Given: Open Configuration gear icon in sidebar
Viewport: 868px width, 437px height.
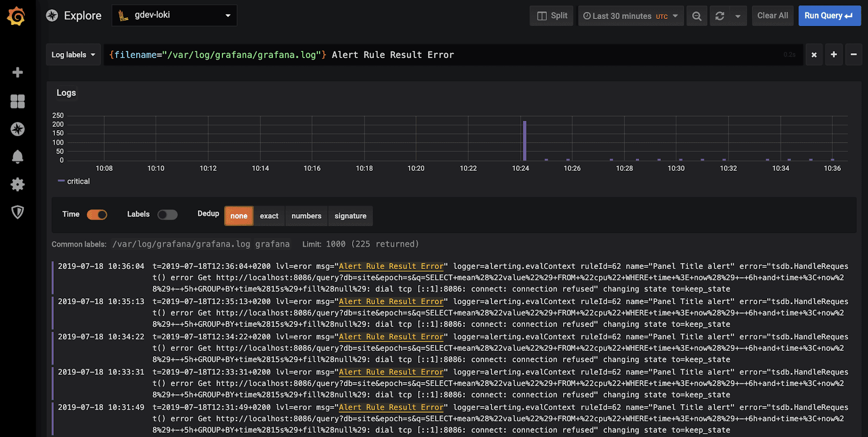Looking at the screenshot, I should [17, 184].
